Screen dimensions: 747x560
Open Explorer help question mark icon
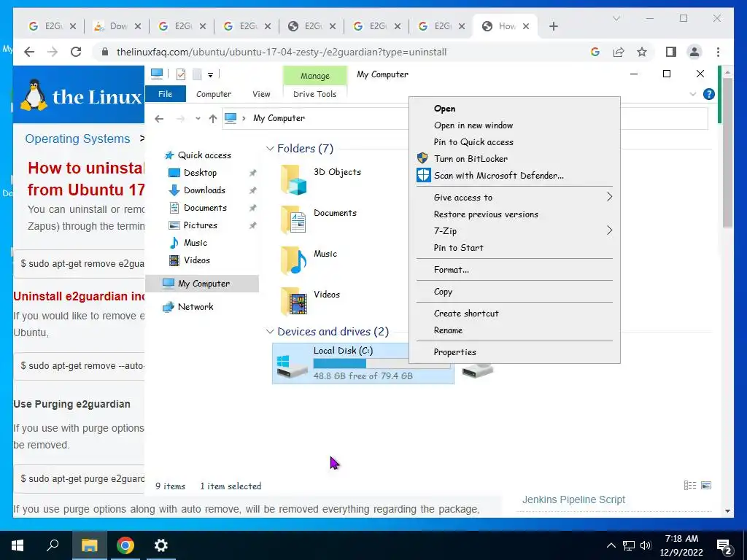tap(709, 94)
